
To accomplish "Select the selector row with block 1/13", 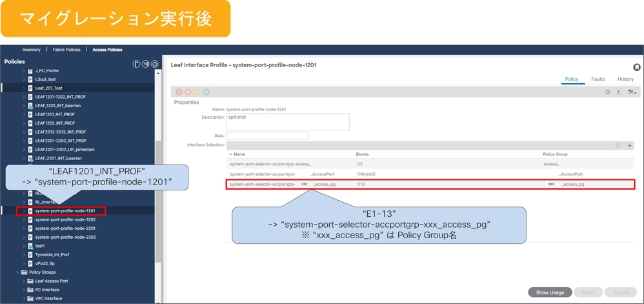I will click(x=430, y=185).
